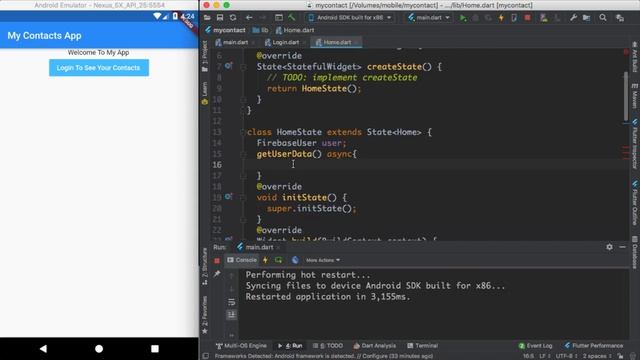Select the Console tab in Run panel
Viewport: 640px width, 360px height.
tap(242, 260)
